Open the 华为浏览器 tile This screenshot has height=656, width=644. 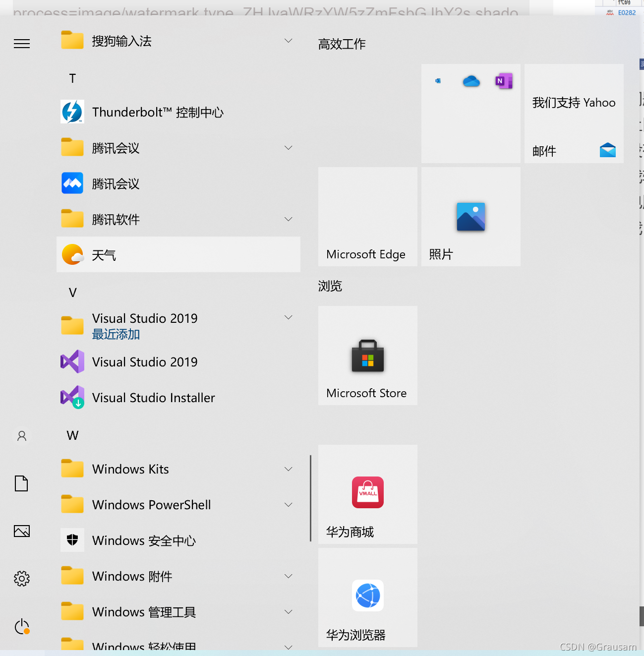[368, 597]
